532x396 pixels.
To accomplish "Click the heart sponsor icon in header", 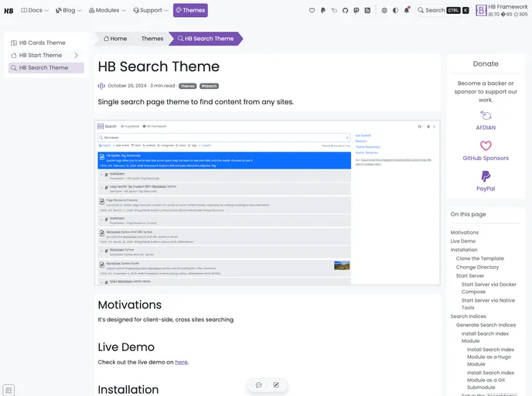I will [x=312, y=11].
